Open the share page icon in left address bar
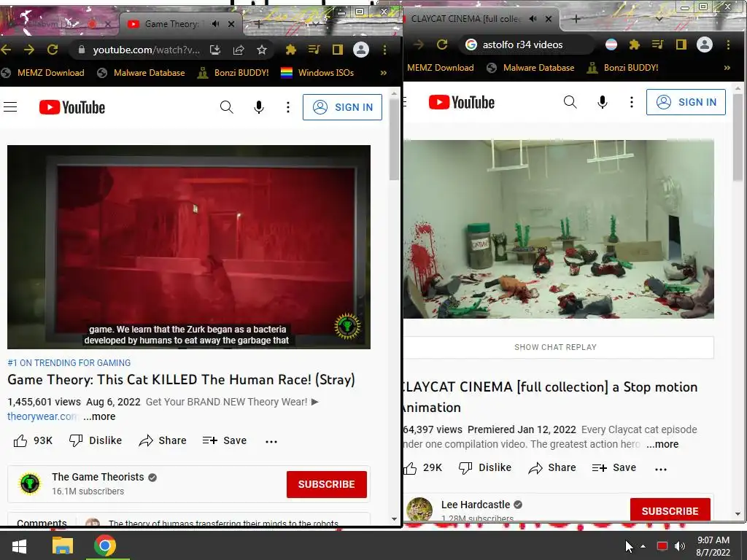This screenshot has width=747, height=560. click(239, 50)
